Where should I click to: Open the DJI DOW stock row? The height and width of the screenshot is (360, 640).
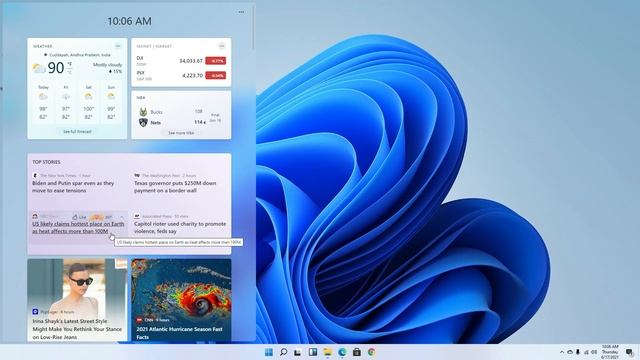181,61
